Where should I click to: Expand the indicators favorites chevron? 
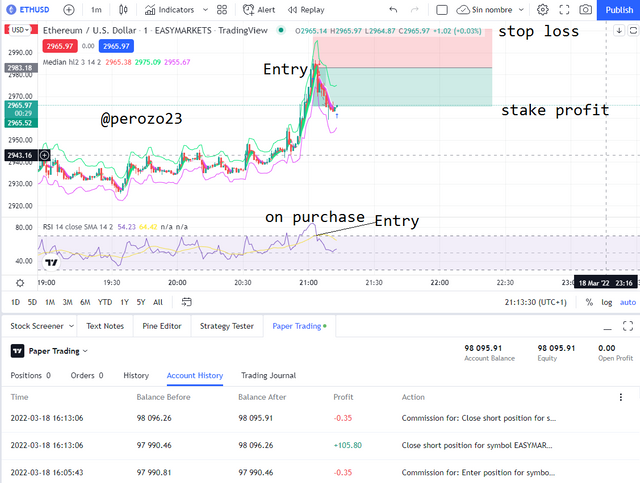click(x=205, y=9)
